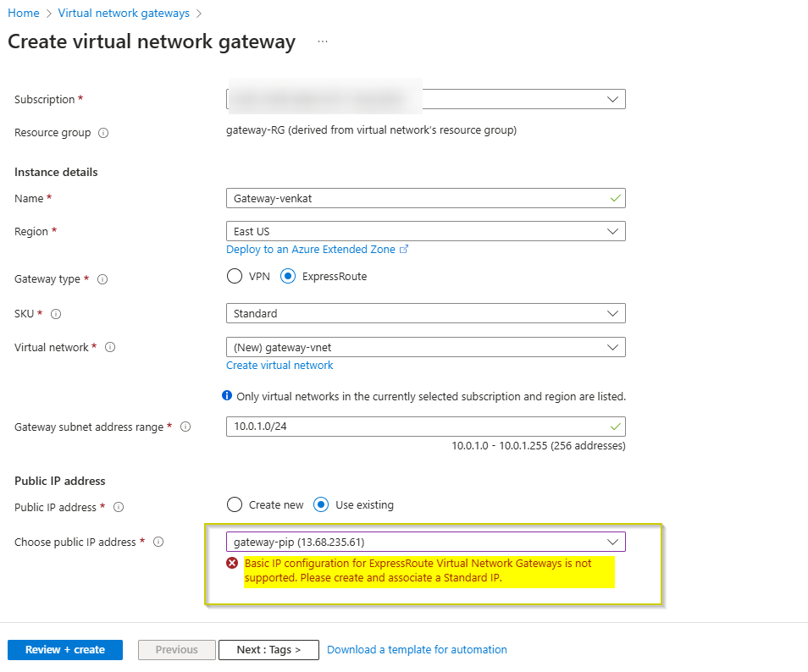Image resolution: width=808 pixels, height=672 pixels.
Task: Go to Home via the breadcrumb
Action: [23, 13]
